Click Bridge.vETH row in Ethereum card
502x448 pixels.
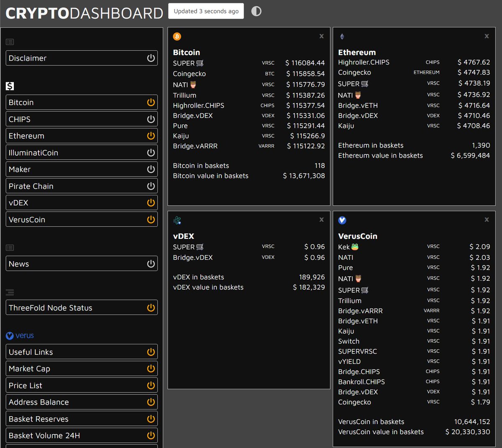[414, 105]
